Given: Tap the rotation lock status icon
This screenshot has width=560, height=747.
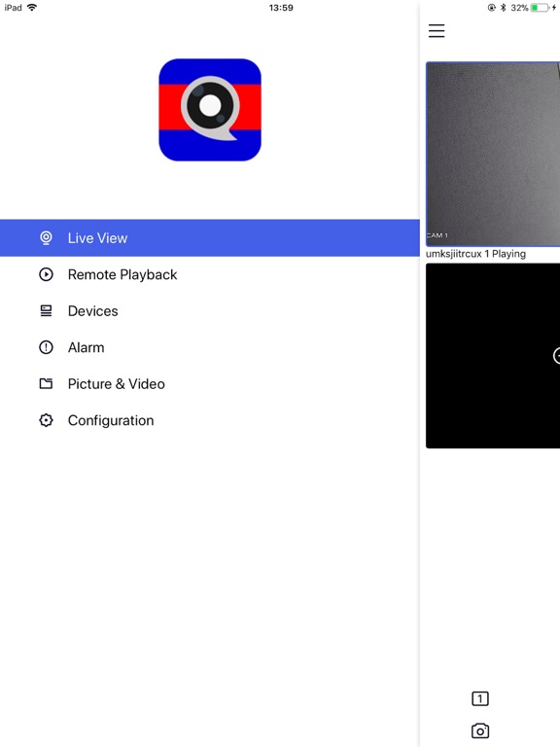Looking at the screenshot, I should tap(492, 8).
